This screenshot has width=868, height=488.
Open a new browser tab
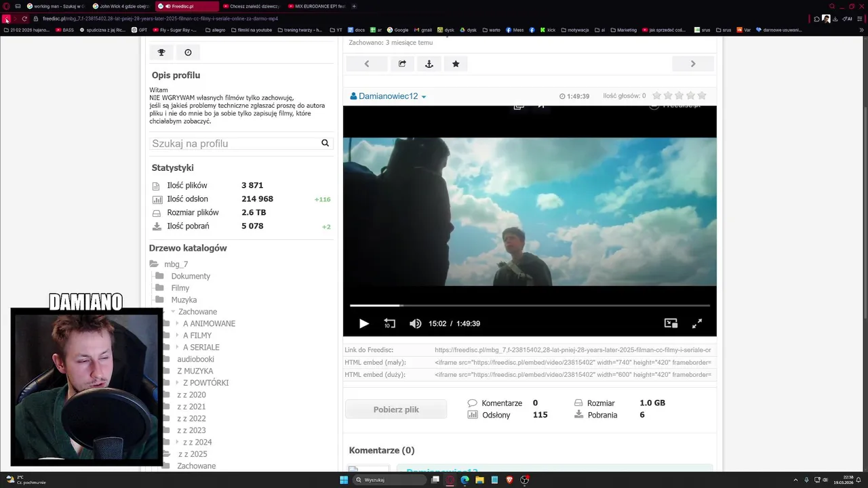click(x=354, y=6)
